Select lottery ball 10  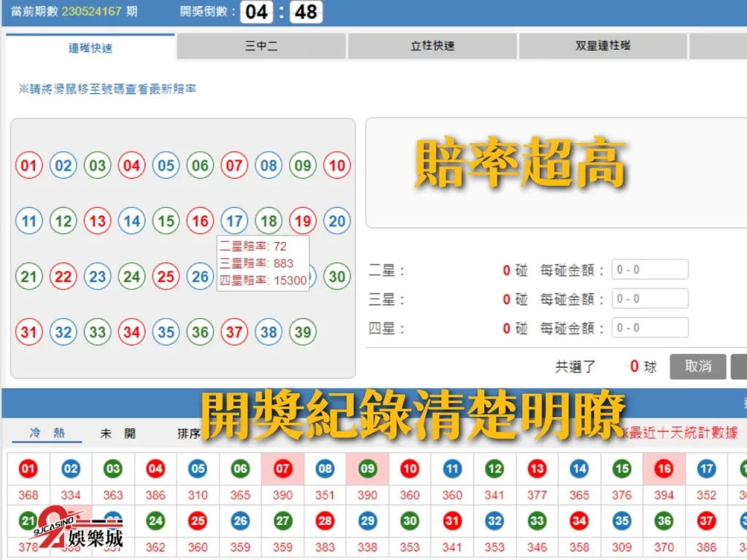click(x=336, y=166)
